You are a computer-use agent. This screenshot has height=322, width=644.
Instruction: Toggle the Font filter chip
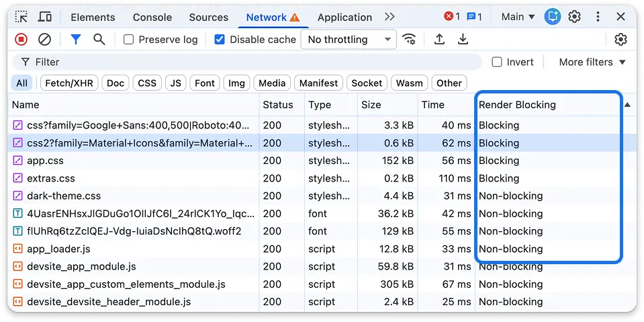pyautogui.click(x=205, y=83)
